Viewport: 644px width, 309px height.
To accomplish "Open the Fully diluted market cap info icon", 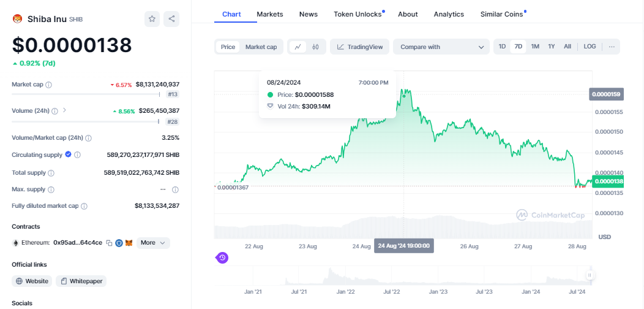I will [84, 206].
